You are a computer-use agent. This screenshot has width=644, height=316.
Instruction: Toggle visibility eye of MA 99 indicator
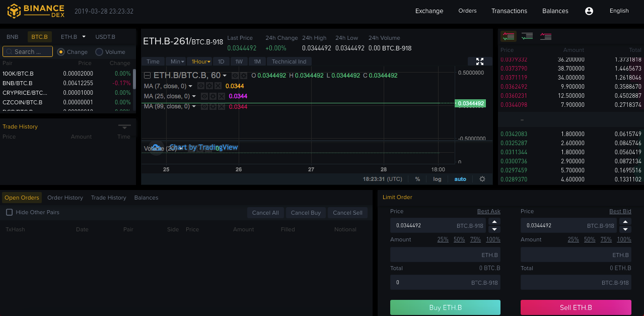click(204, 106)
